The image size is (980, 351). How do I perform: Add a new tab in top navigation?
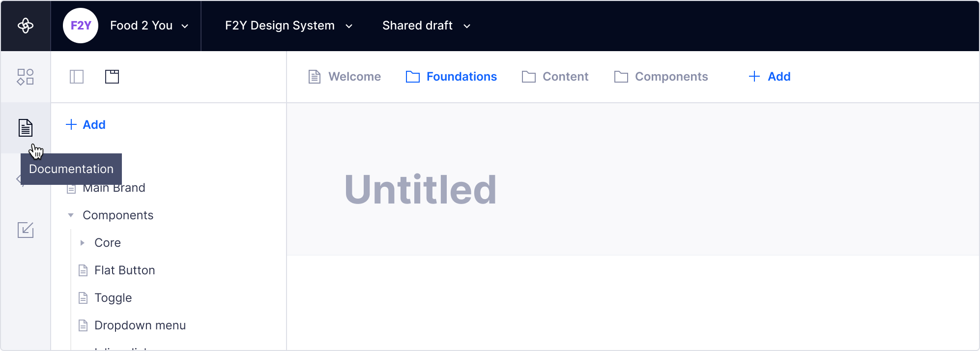pyautogui.click(x=770, y=77)
